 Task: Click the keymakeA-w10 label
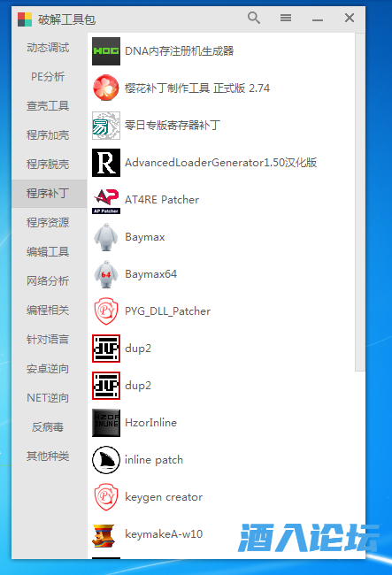coord(164,534)
